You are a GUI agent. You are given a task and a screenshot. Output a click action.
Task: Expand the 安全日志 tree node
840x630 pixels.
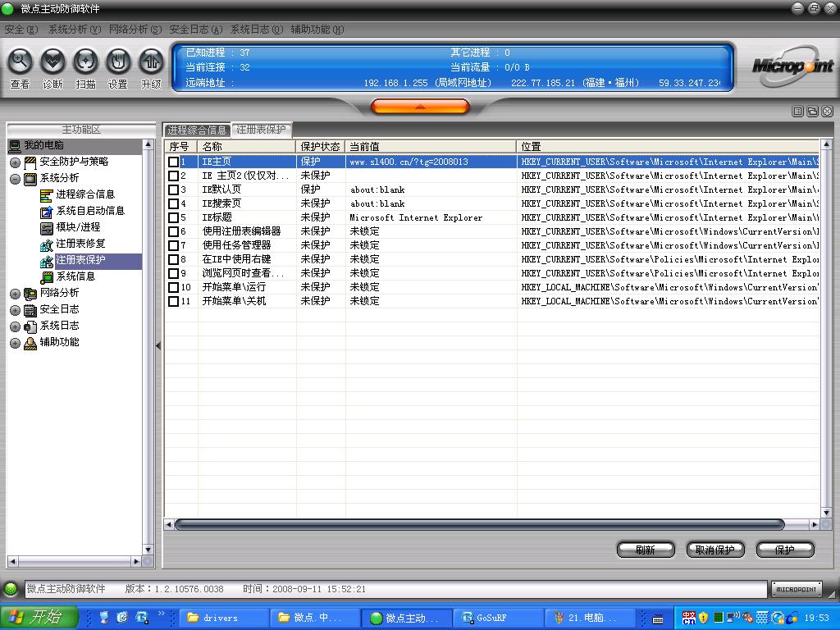(15, 310)
